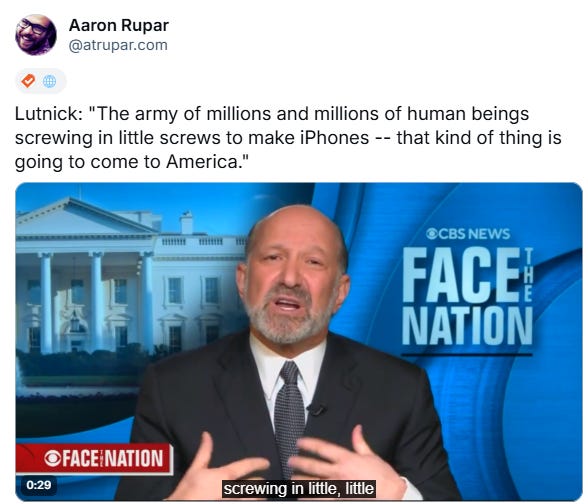The image size is (588, 504).
Task: Click the vertical THE lettering in the title
Action: click(x=527, y=274)
